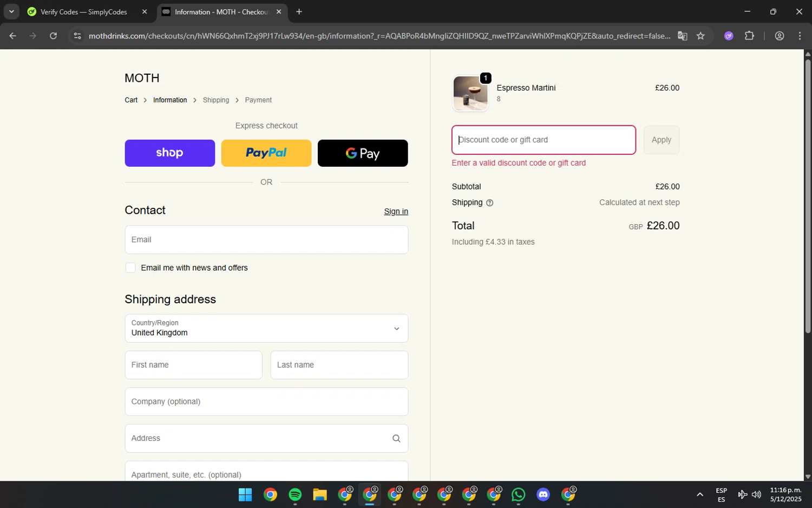Image resolution: width=812 pixels, height=508 pixels.
Task: Reload the checkout page
Action: 53,36
